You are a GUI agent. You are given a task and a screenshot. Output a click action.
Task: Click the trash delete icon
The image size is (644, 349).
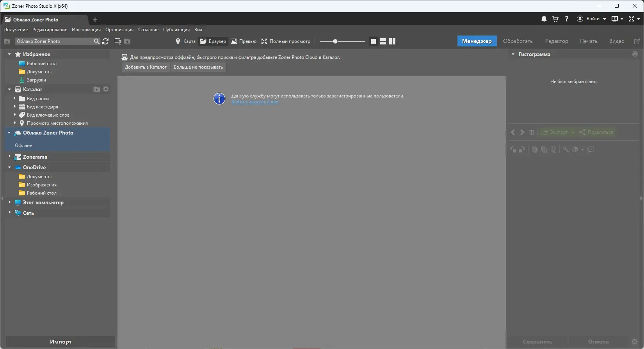(532, 133)
